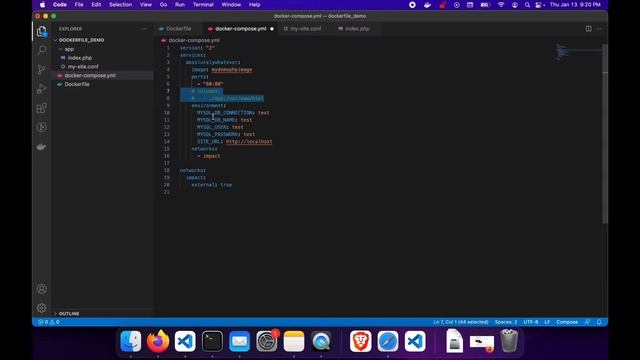This screenshot has width=640, height=360.
Task: Open Docker whale icon in macOS menu bar
Action: [x=427, y=5]
